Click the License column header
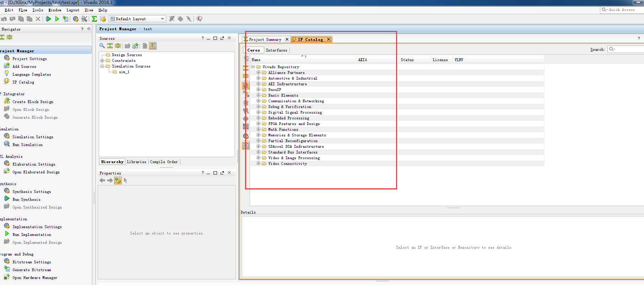Screen dimensions: 644x285 tap(442, 60)
